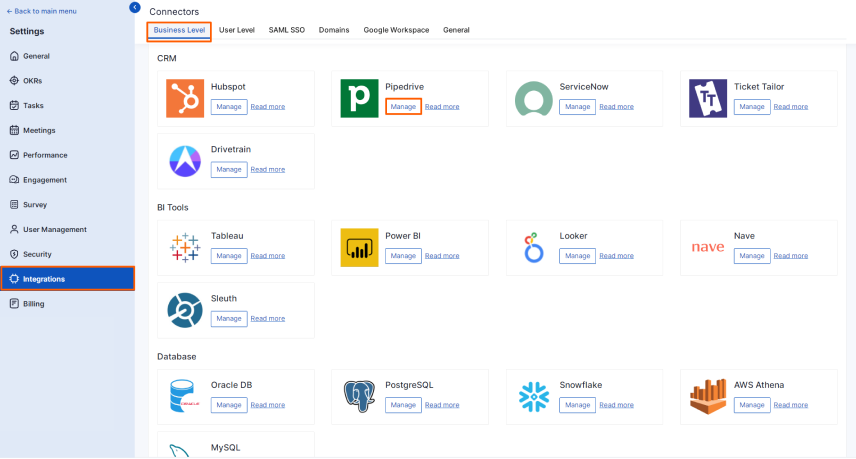Go back to main menu

pyautogui.click(x=41, y=11)
